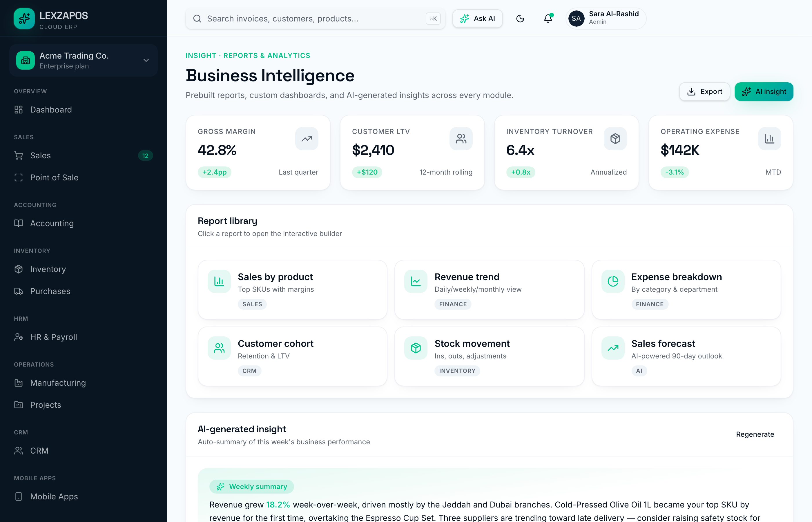Click the ⌘K shortcut badge
Image resolution: width=812 pixels, height=522 pixels.
coord(433,19)
